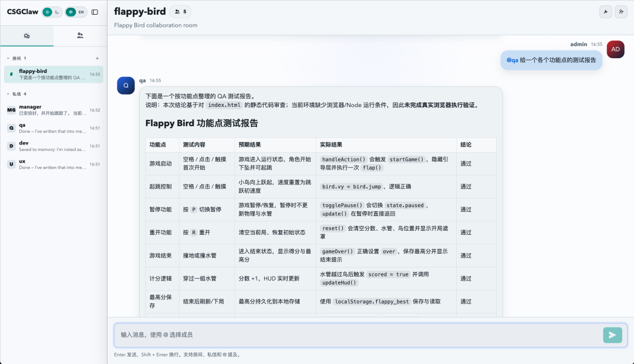Click the @qa mention in admin message
This screenshot has height=364, width=634.
[x=512, y=60]
